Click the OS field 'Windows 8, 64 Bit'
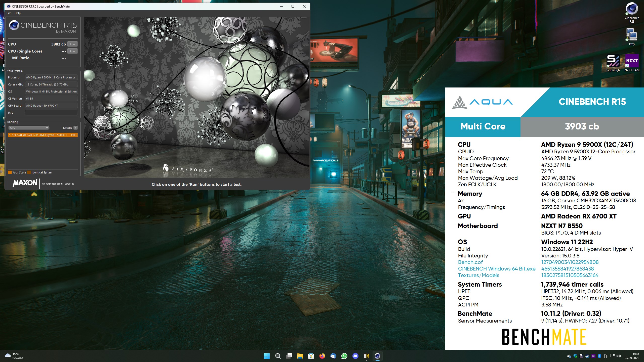Image resolution: width=644 pixels, height=362 pixels. point(51,92)
